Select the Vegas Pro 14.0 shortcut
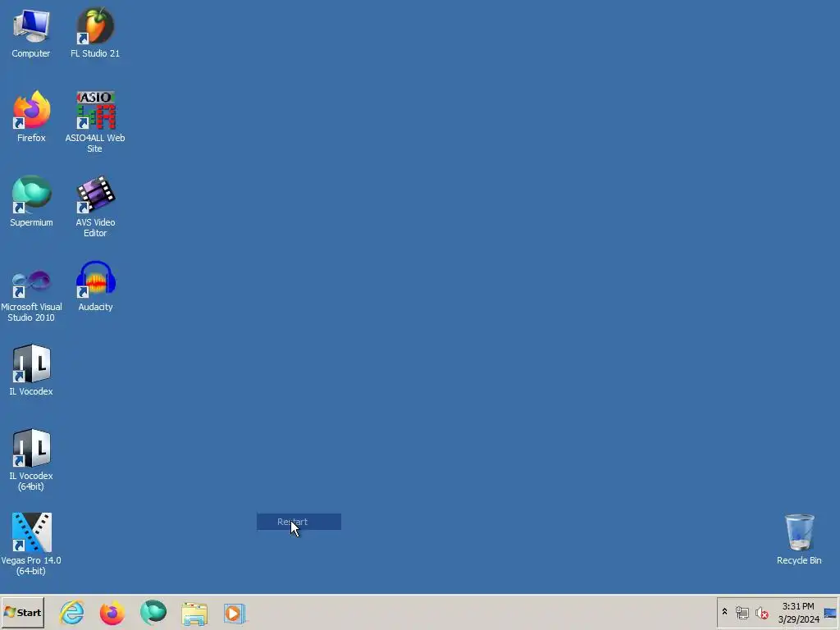 tap(31, 545)
